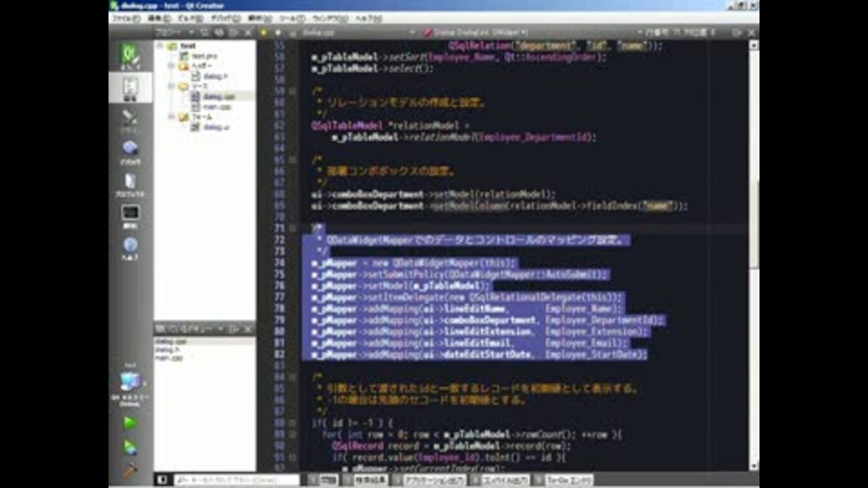
Task: Open the Compile Output tab
Action: 502,480
